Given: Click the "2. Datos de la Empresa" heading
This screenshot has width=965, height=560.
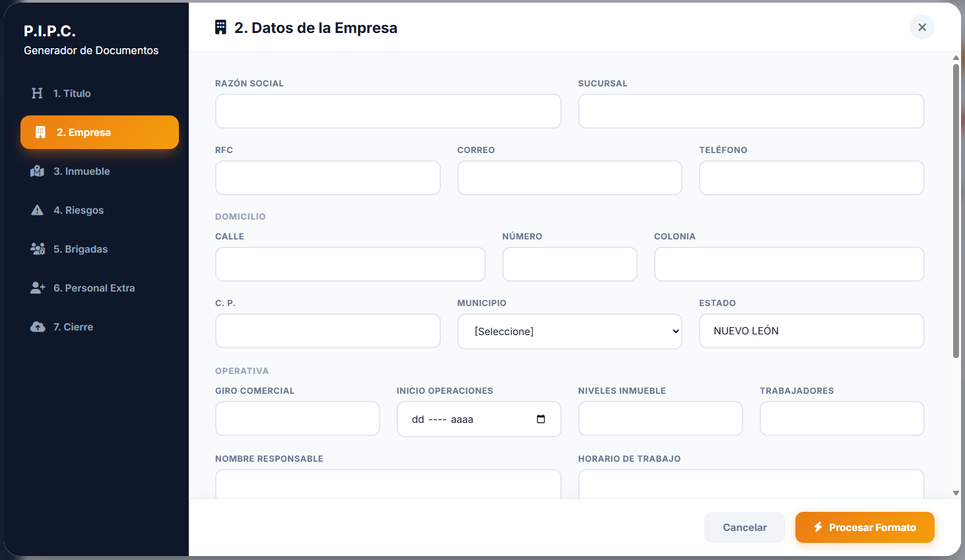Looking at the screenshot, I should 316,28.
